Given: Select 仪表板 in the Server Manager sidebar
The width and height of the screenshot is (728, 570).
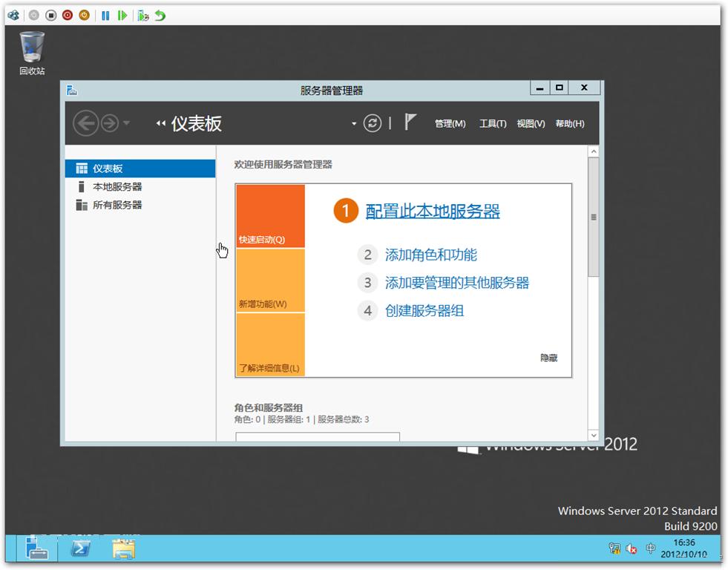Looking at the screenshot, I should coord(109,168).
